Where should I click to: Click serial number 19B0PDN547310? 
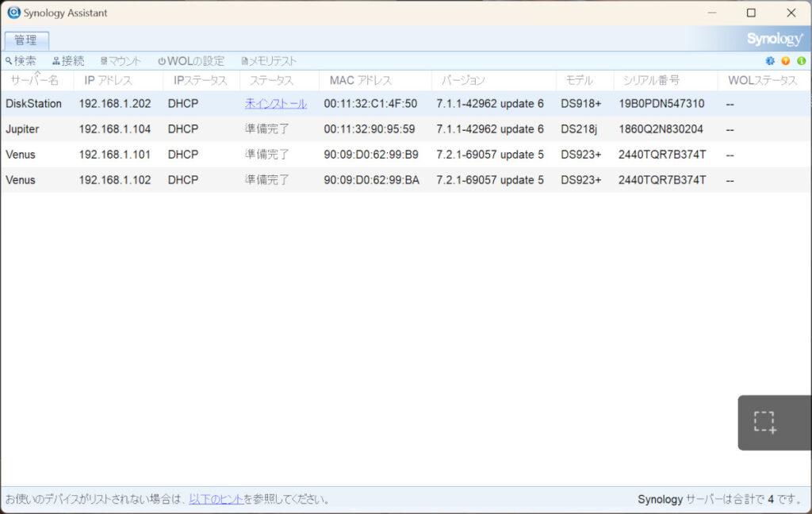pos(661,104)
